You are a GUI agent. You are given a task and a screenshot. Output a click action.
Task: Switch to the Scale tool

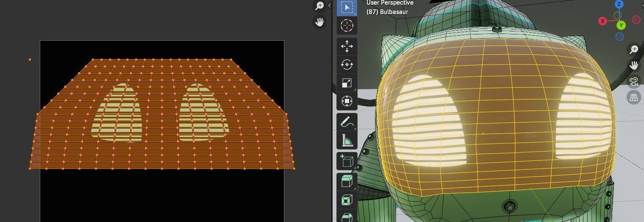click(347, 83)
